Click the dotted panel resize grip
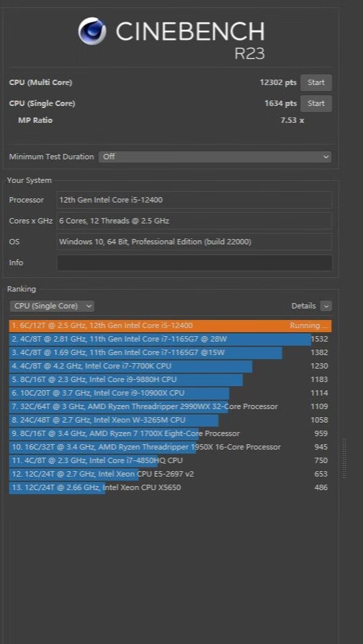The width and height of the screenshot is (363, 644). [345, 458]
